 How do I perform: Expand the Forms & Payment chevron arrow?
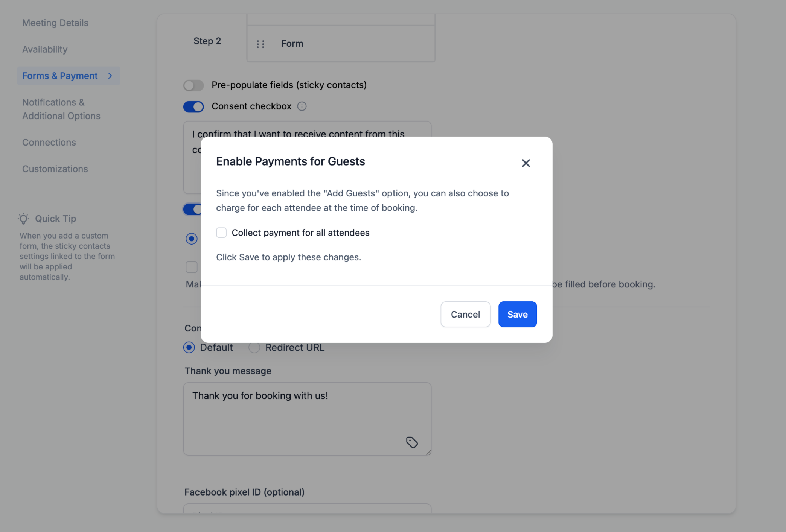110,76
